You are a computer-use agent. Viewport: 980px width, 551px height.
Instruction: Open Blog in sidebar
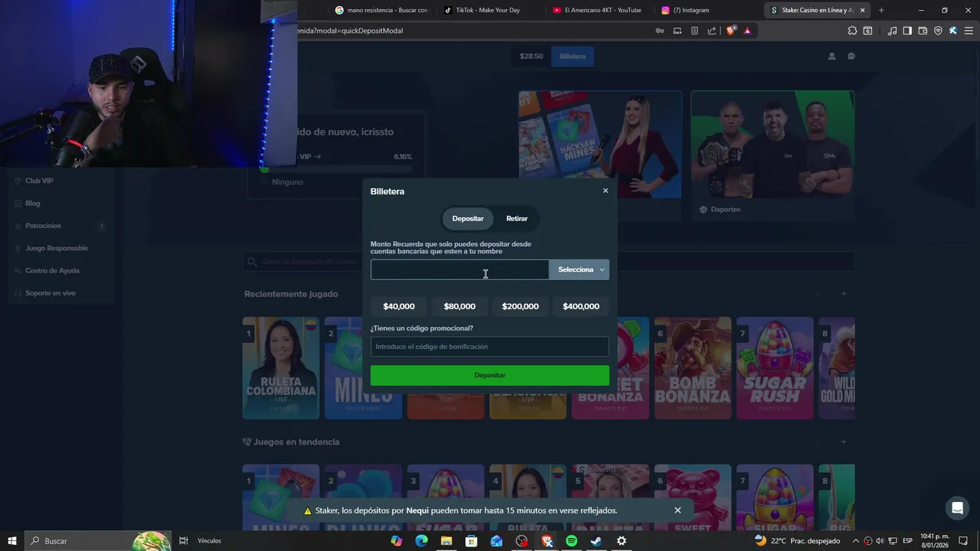point(32,204)
